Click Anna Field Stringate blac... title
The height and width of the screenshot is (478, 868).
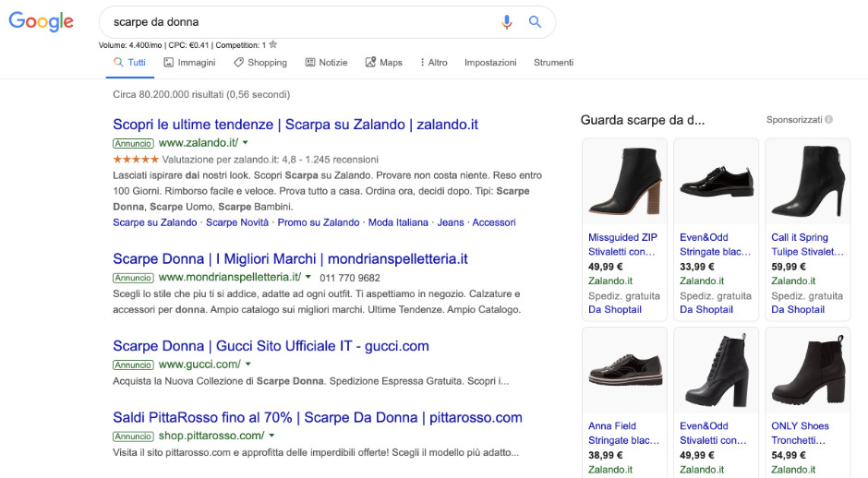(624, 433)
